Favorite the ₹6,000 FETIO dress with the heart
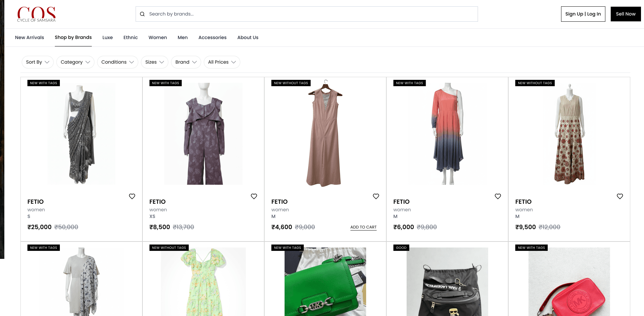This screenshot has height=316, width=644. 498,196
